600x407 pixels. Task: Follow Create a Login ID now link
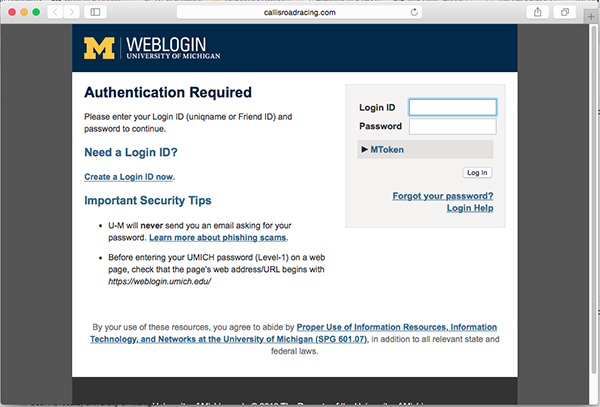point(129,177)
